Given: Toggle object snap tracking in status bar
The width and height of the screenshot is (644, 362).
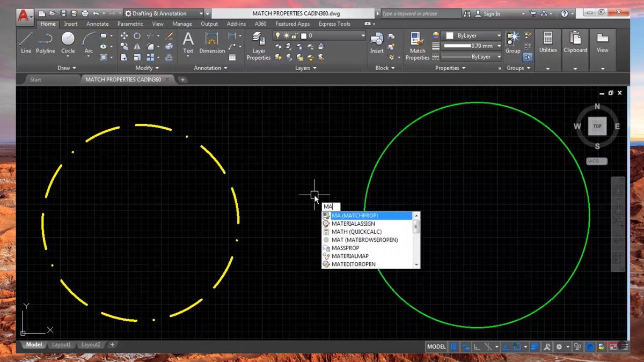Looking at the screenshot, I should point(505,347).
